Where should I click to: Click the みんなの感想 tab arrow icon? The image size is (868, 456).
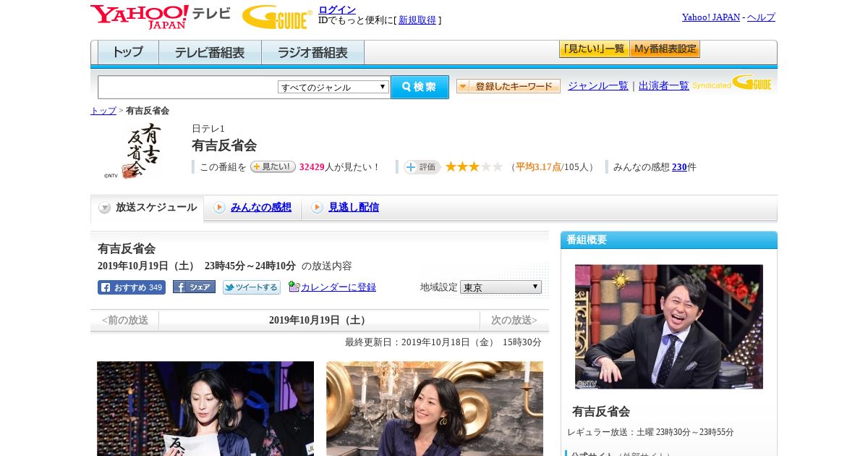pos(219,208)
